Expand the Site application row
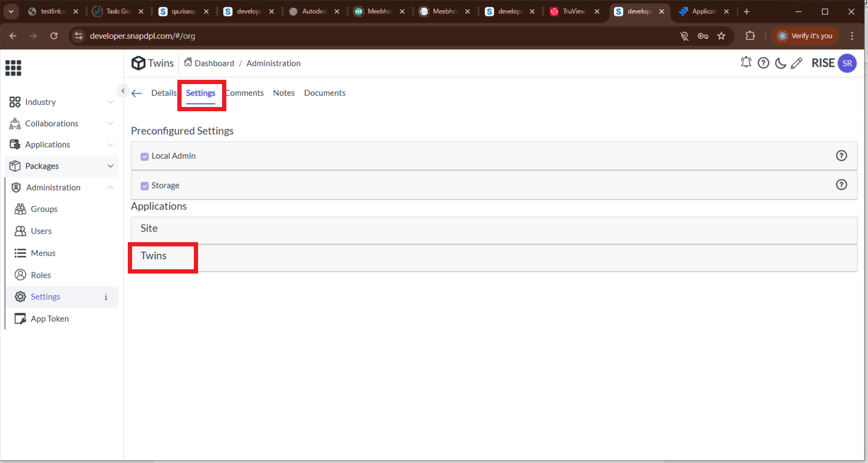868x463 pixels. point(494,230)
